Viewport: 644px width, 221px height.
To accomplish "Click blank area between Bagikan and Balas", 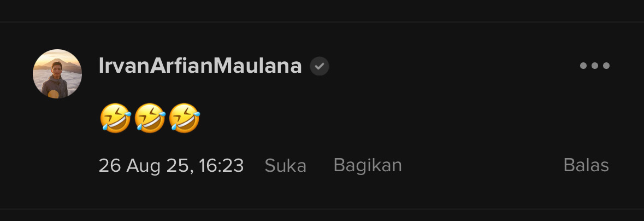I will [482, 165].
